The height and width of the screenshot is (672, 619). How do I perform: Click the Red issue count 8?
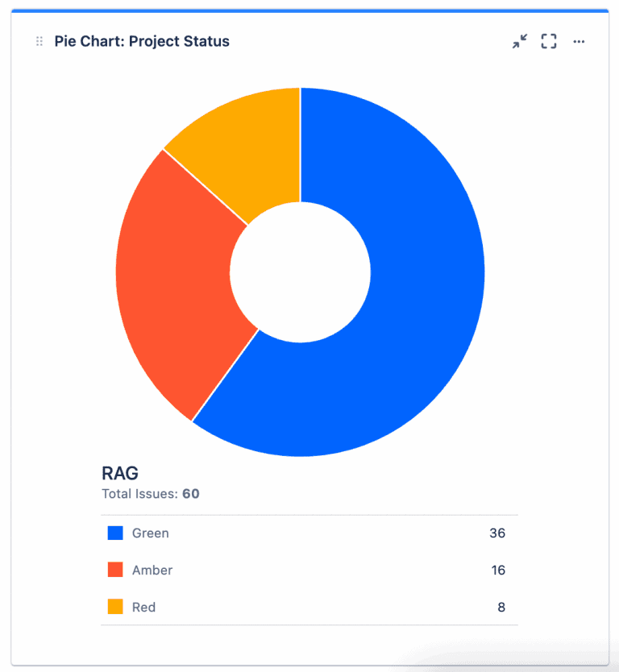coord(501,608)
